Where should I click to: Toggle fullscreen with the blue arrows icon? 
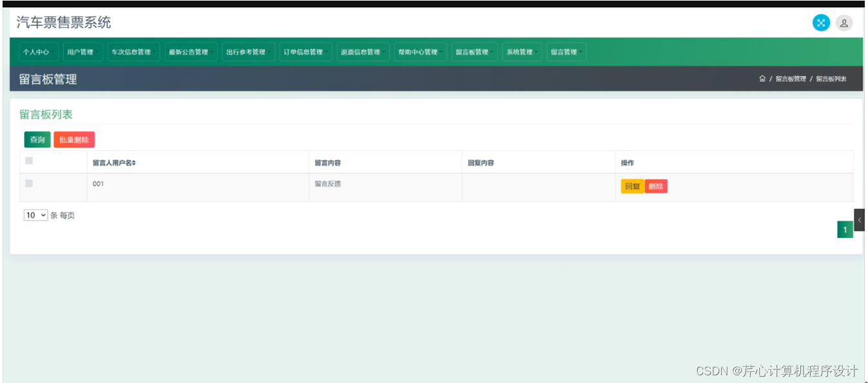[821, 23]
